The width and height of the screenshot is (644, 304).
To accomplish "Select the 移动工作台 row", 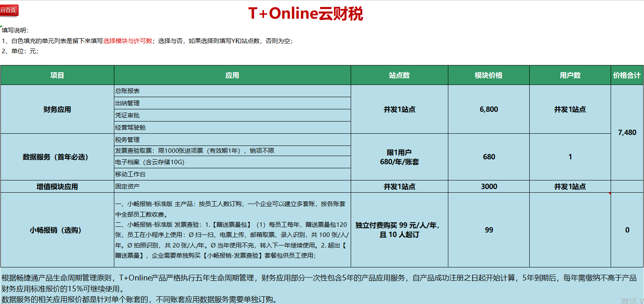I will click(232, 174).
